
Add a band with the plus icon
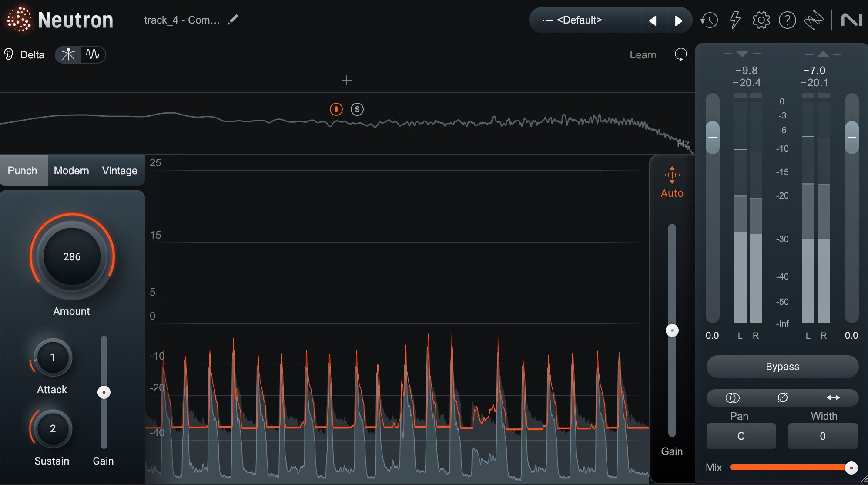pos(346,80)
